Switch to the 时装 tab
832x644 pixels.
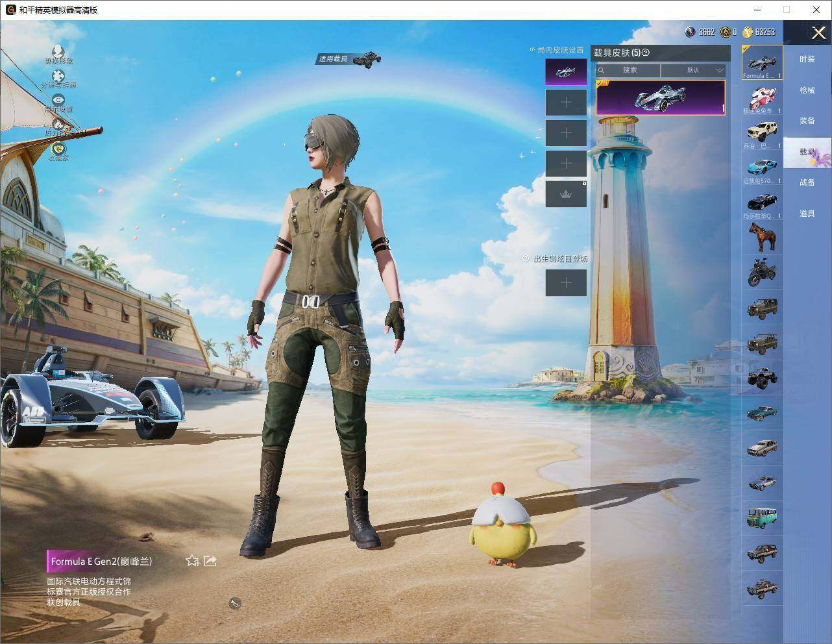click(807, 59)
